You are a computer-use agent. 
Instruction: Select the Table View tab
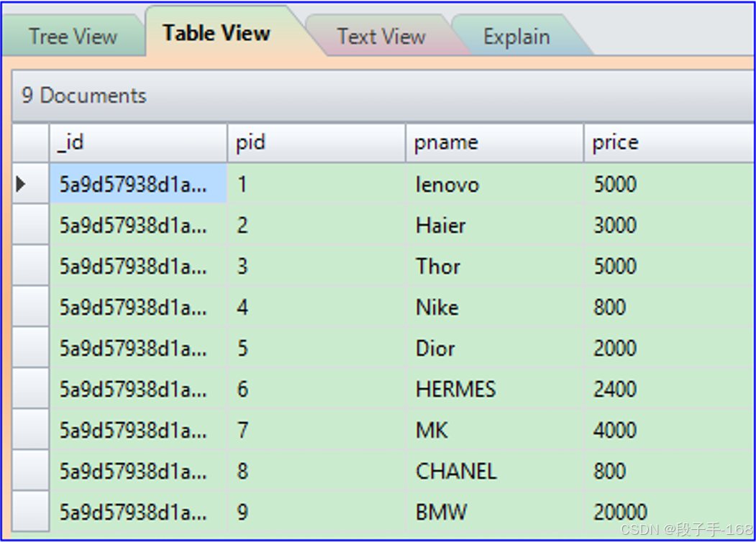[217, 33]
